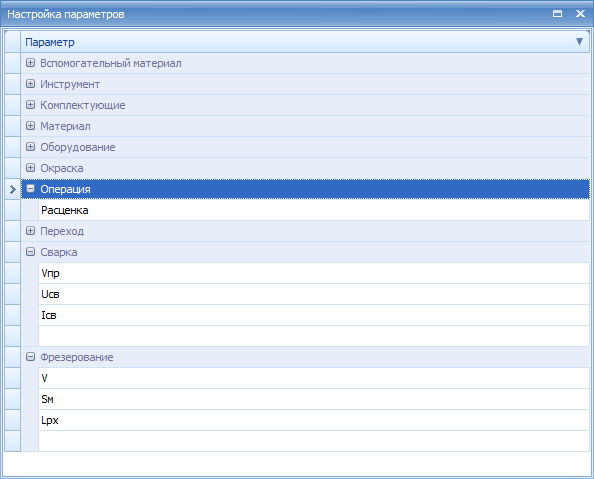Screen dimensions: 594x479
Task: Expand the Материал group
Action: coord(30,126)
